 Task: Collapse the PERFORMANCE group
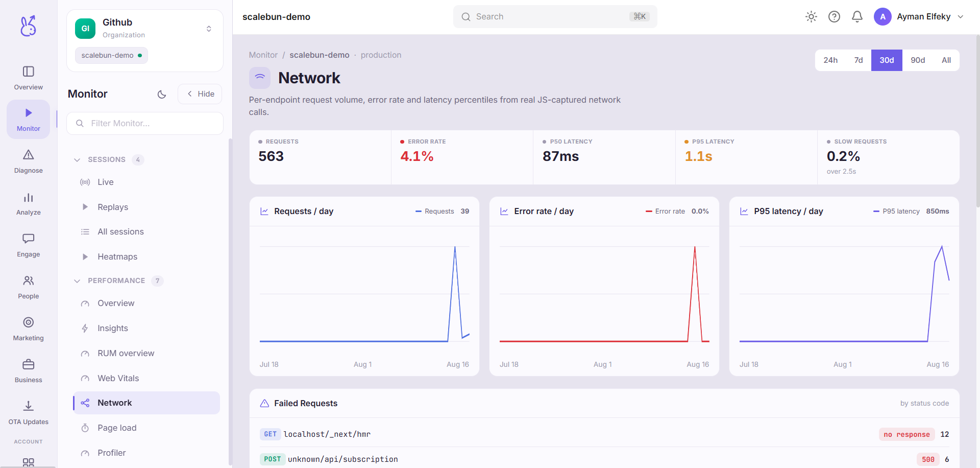pos(118,280)
